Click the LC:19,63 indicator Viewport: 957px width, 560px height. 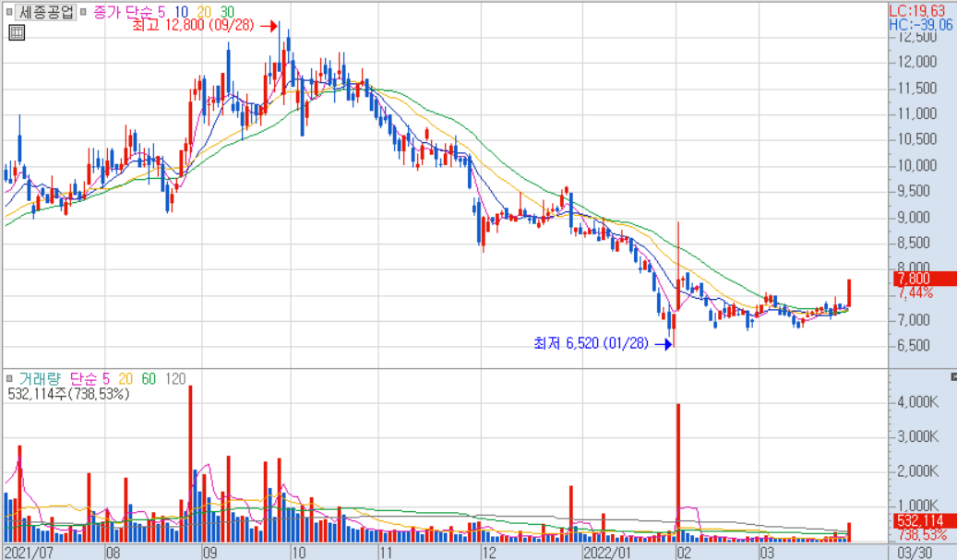[x=916, y=11]
